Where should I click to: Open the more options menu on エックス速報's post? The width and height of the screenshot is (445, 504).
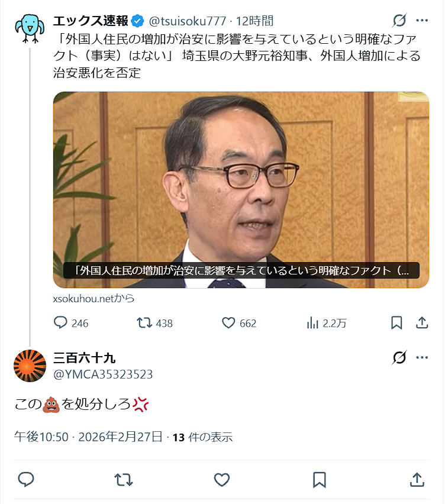(422, 21)
